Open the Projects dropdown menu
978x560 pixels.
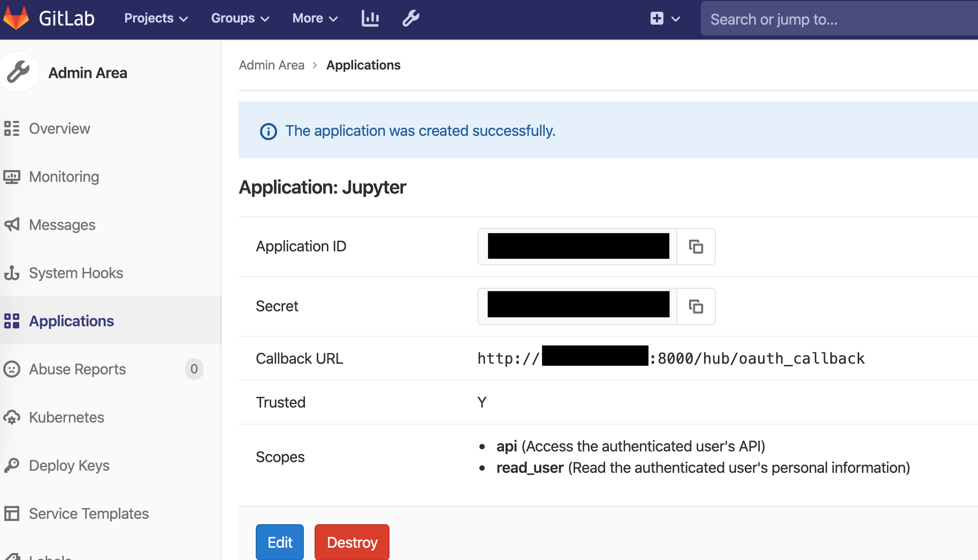click(156, 18)
